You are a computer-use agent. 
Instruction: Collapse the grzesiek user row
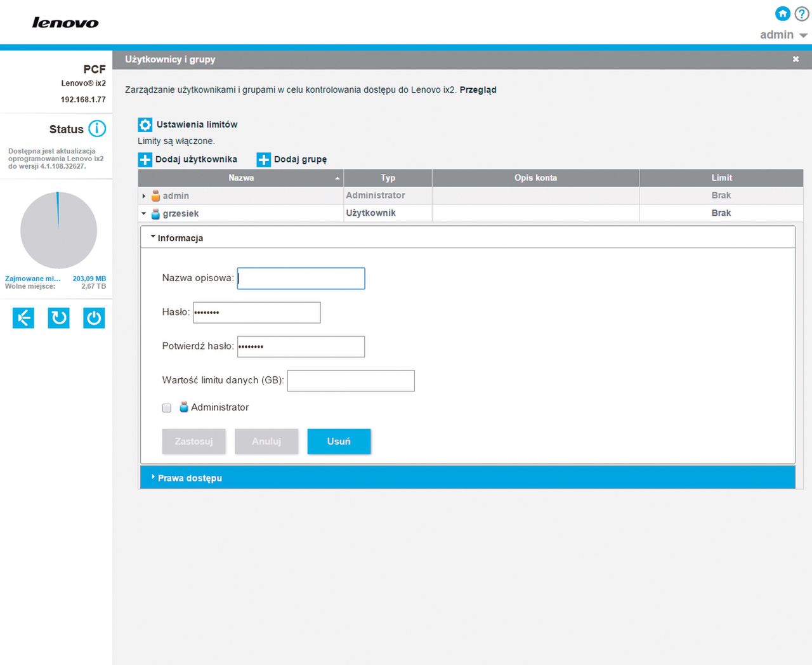point(144,214)
